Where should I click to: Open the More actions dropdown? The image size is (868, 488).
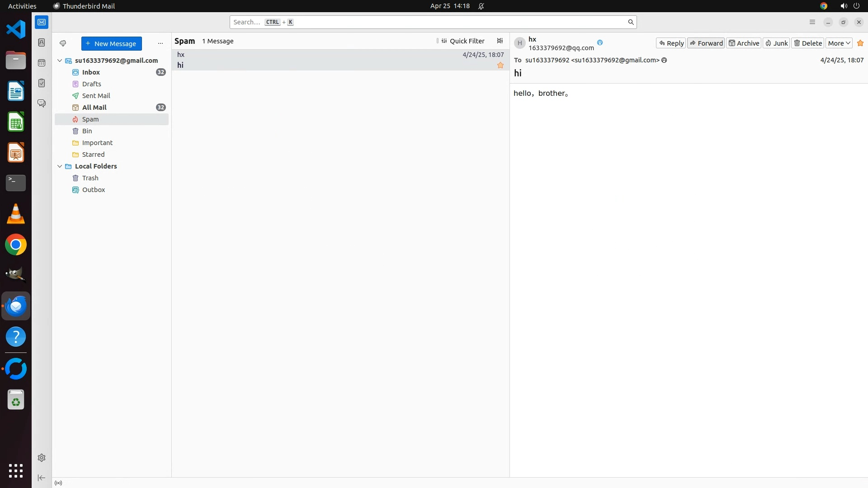point(839,43)
